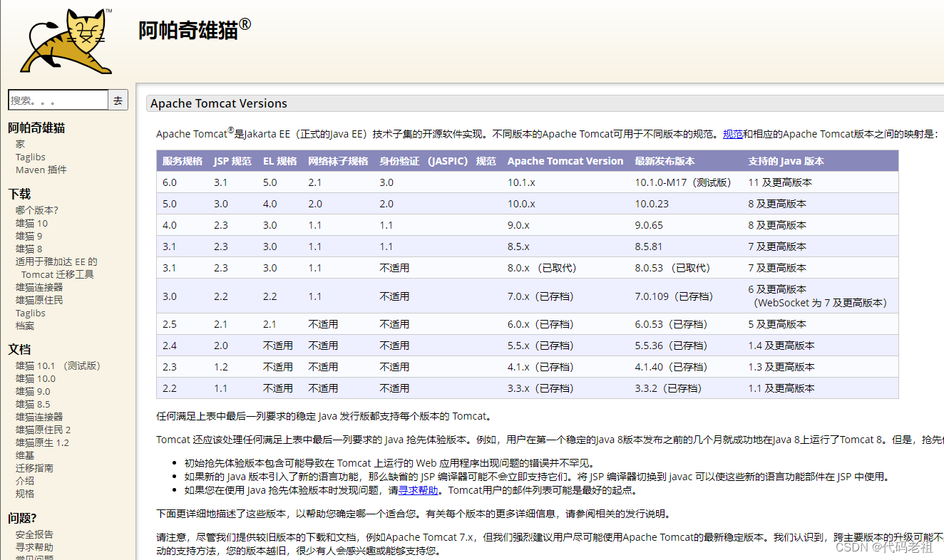This screenshot has width=944, height=560.
Task: Go to 雄猫 9 download page
Action: [29, 236]
